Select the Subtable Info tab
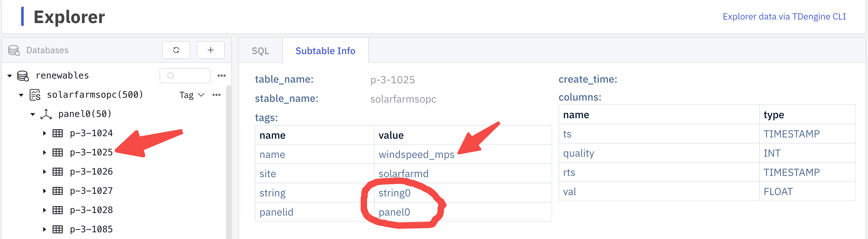 (x=325, y=51)
